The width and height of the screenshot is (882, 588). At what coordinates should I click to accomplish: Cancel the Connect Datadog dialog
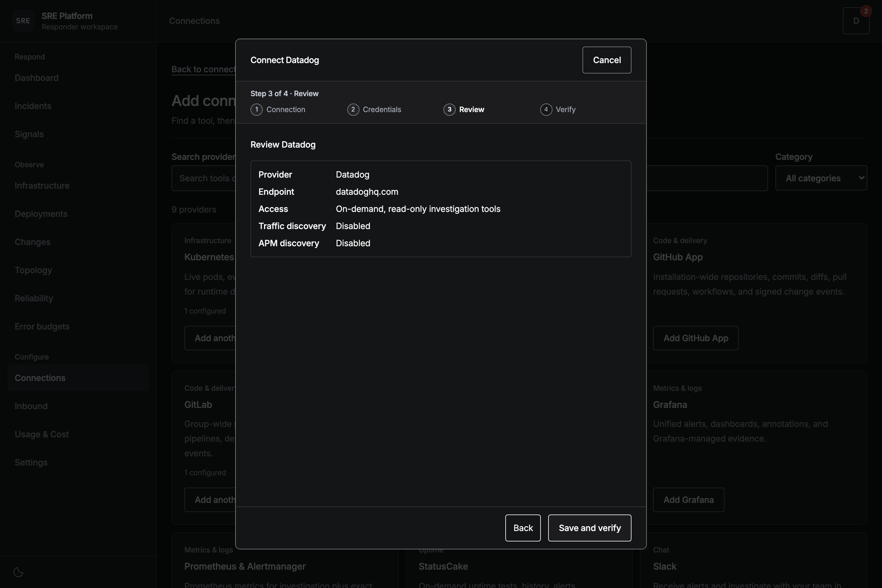click(607, 60)
